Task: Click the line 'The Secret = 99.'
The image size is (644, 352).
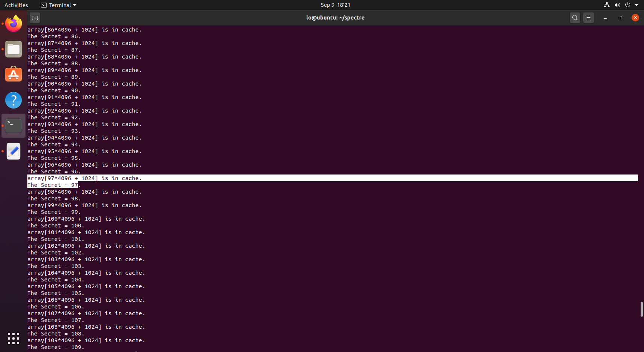Action: (x=54, y=212)
